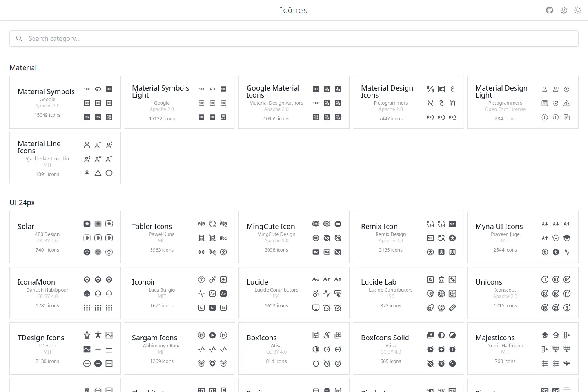Toggle dark mode sun icon
The image size is (588, 392).
tap(578, 10)
